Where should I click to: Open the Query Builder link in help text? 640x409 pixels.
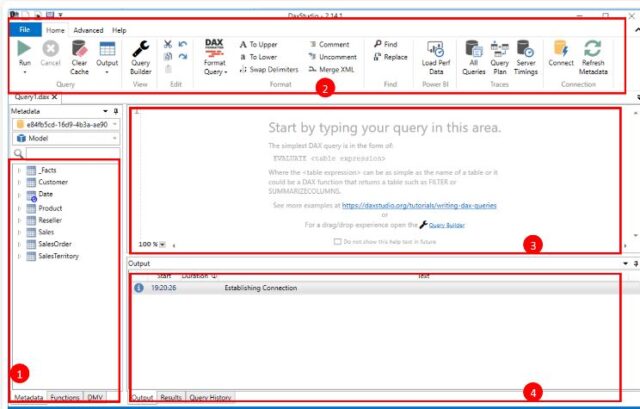pyautogui.click(x=447, y=225)
